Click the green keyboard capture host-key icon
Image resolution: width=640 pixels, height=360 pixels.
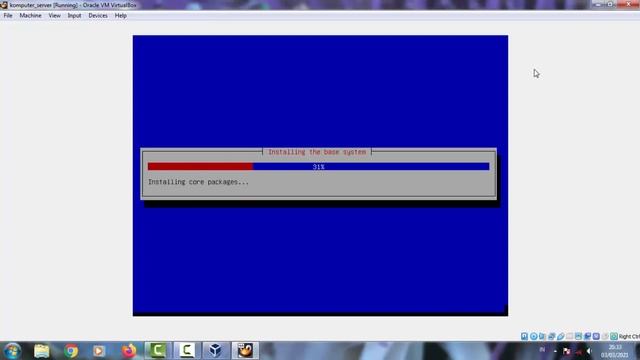(x=614, y=336)
